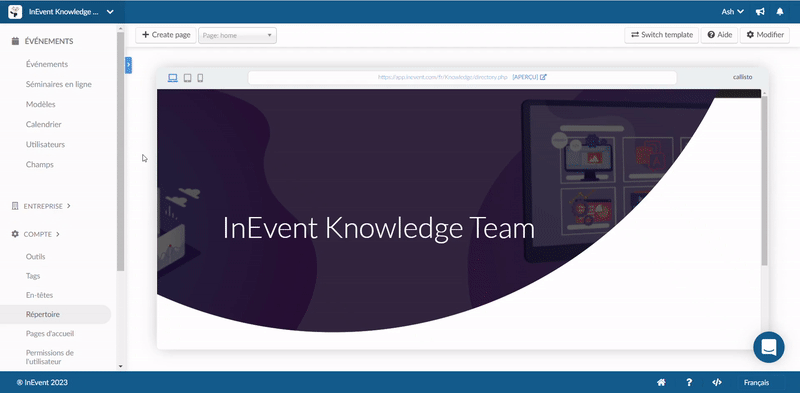Open footer question mark help icon
The image size is (800, 393).
pyautogui.click(x=689, y=382)
